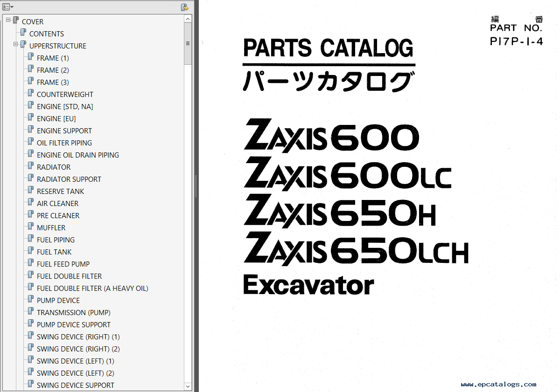The width and height of the screenshot is (560, 392).
Task: Open the FRAME (3) bookmark
Action: click(x=53, y=83)
